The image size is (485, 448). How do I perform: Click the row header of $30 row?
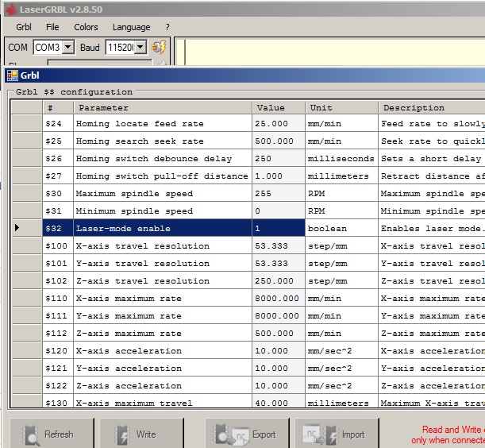pyautogui.click(x=27, y=194)
